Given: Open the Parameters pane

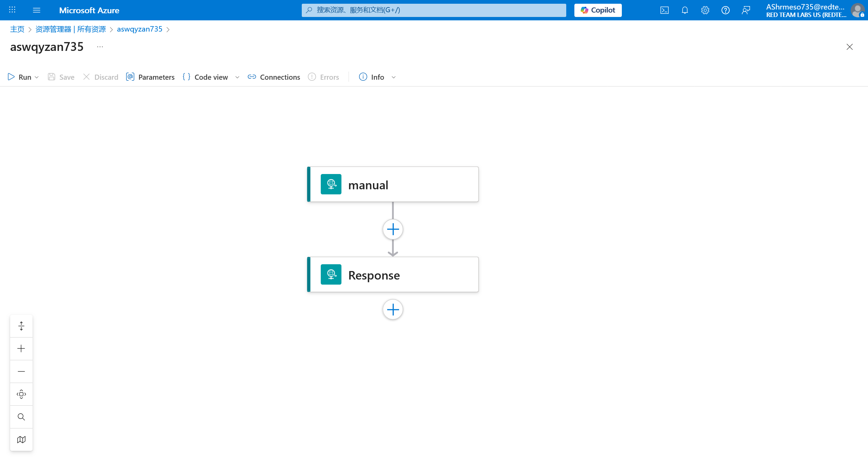Looking at the screenshot, I should pyautogui.click(x=150, y=77).
